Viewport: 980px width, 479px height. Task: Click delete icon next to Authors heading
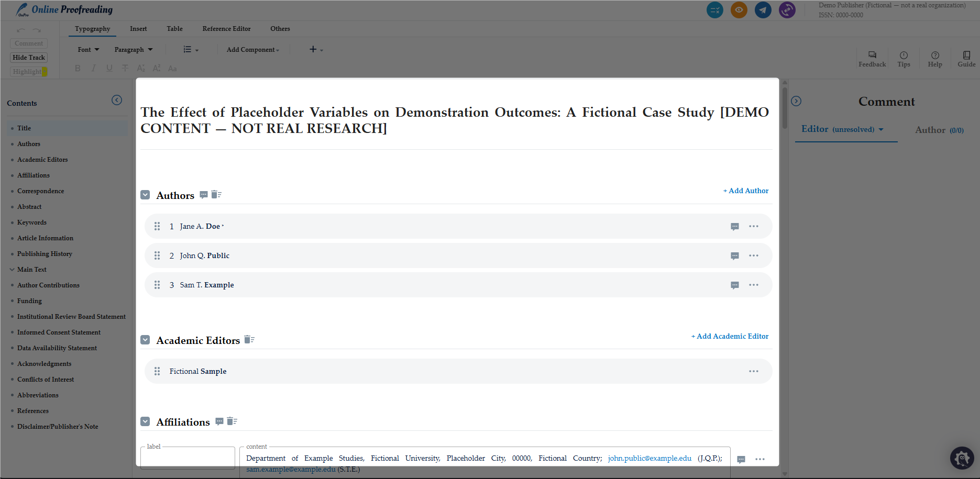pos(216,195)
